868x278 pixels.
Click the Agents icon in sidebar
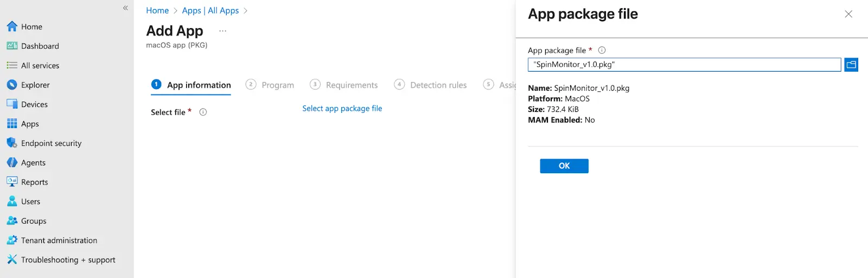[12, 162]
